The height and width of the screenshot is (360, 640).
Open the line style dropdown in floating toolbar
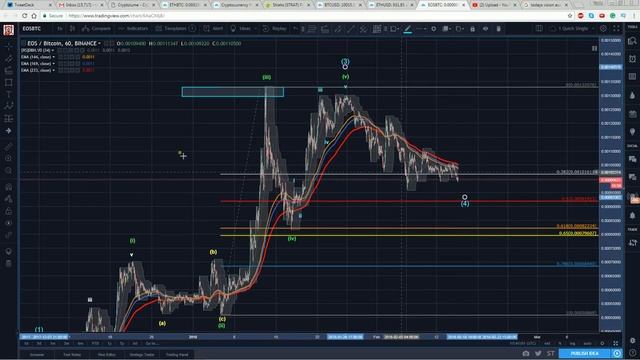tap(421, 29)
